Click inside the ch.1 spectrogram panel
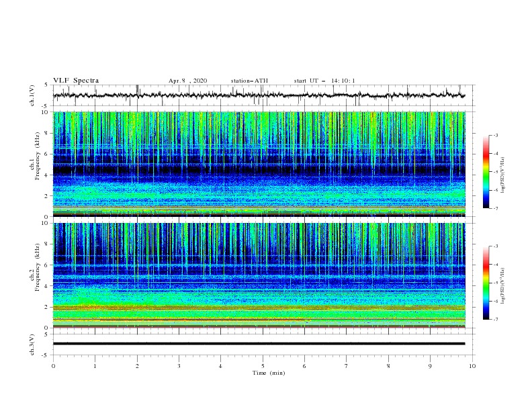Screen dimensions: 532x411 [x=259, y=164]
